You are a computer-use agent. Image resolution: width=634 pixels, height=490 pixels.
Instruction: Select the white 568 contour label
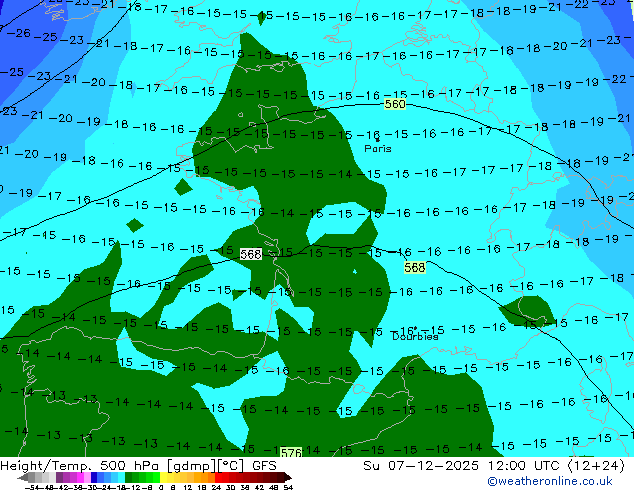tap(251, 254)
